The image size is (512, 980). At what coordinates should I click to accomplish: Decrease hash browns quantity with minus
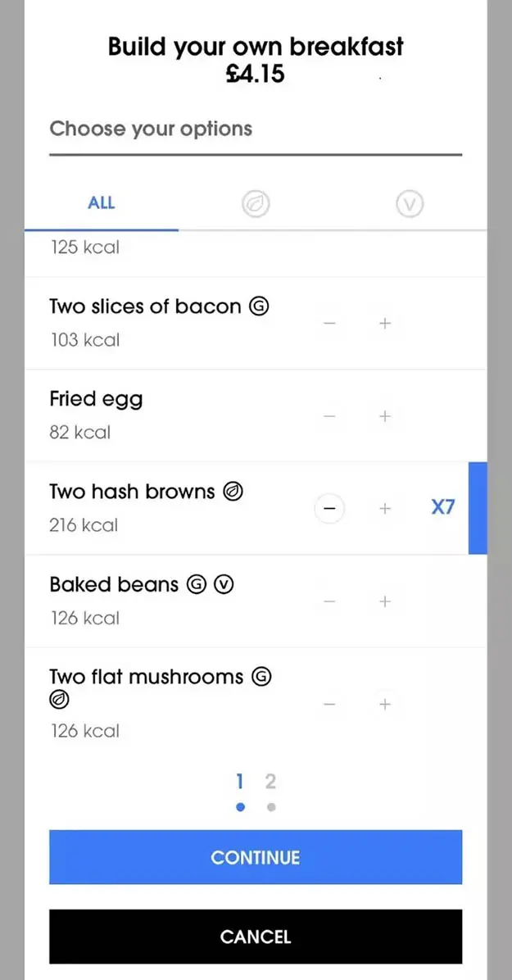tap(329, 509)
